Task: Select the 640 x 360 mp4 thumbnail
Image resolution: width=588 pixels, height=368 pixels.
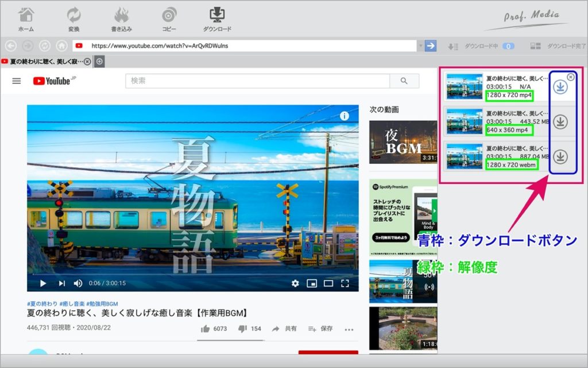Action: tap(464, 121)
